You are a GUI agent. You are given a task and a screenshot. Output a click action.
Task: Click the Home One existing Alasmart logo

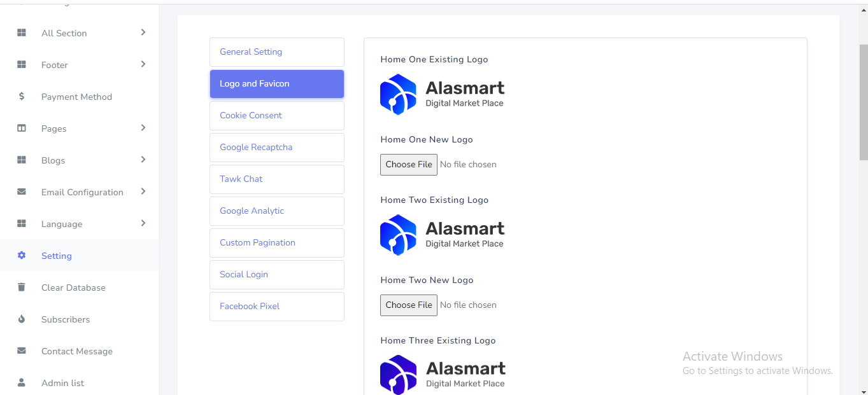pos(442,95)
